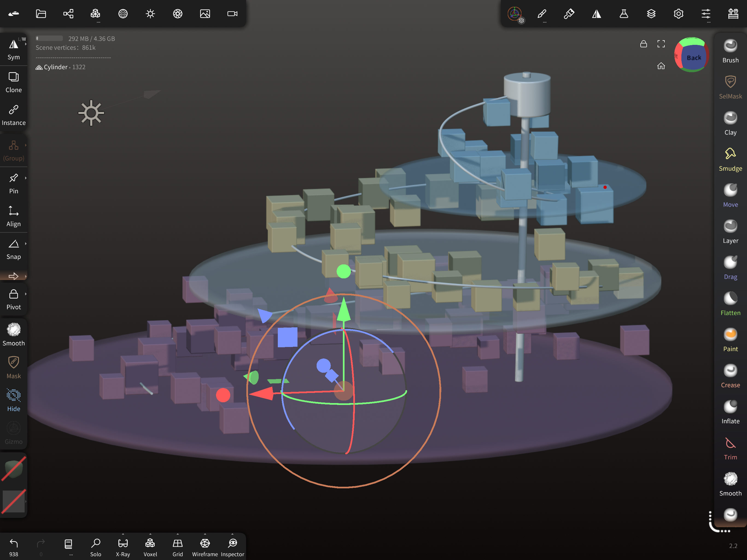Open the Settings gear menu
This screenshot has height=560, width=747.
tap(678, 14)
